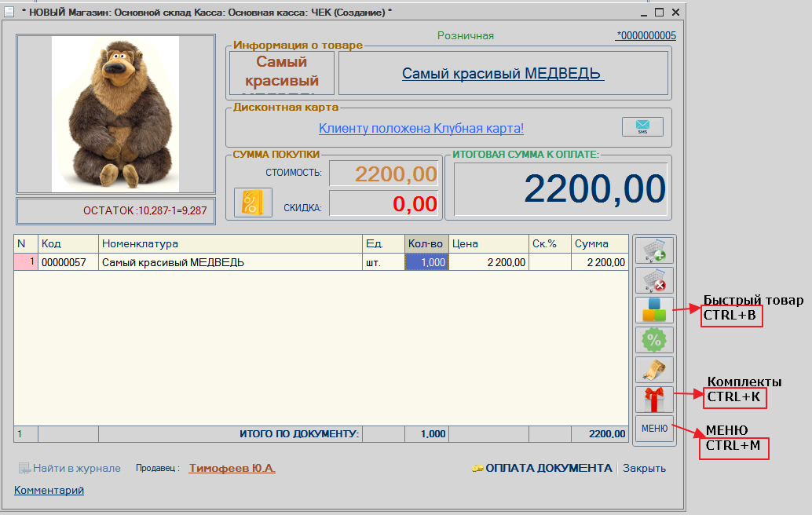This screenshot has height=515, width=812.
Task: Click the Кол-во column header
Action: pos(426,244)
